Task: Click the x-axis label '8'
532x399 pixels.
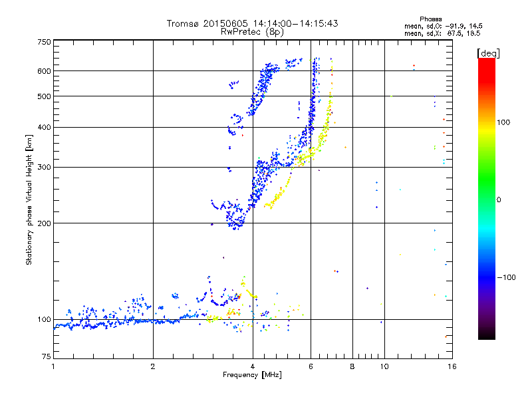Action: (x=352, y=366)
